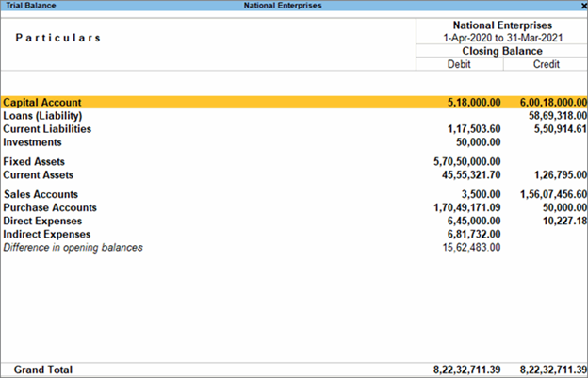The image size is (588, 378).
Task: Click the Grand Total row
Action: 39,370
